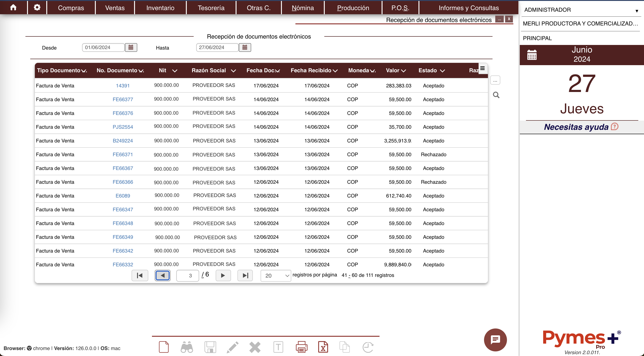This screenshot has height=356, width=644.
Task: Open document B249224 link
Action: (123, 141)
